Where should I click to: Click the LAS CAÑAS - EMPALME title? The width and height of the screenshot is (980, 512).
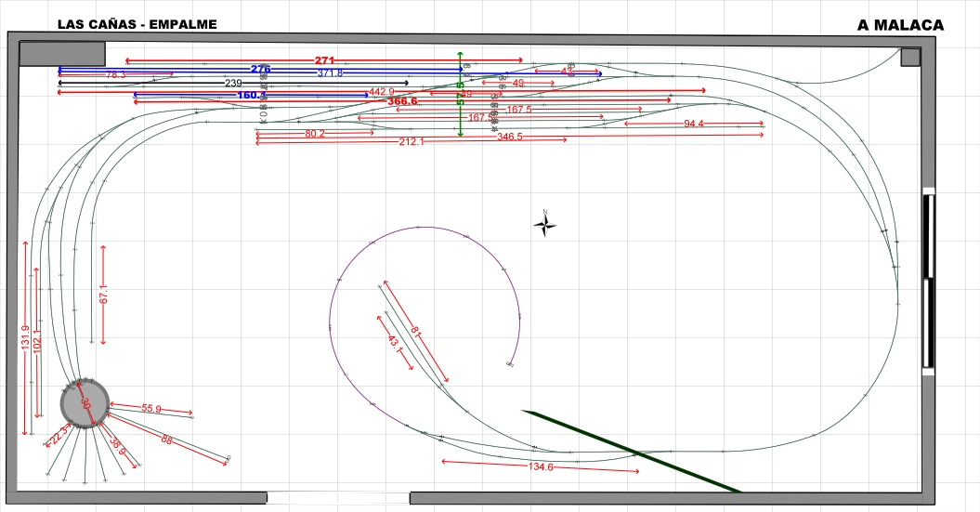(x=137, y=24)
